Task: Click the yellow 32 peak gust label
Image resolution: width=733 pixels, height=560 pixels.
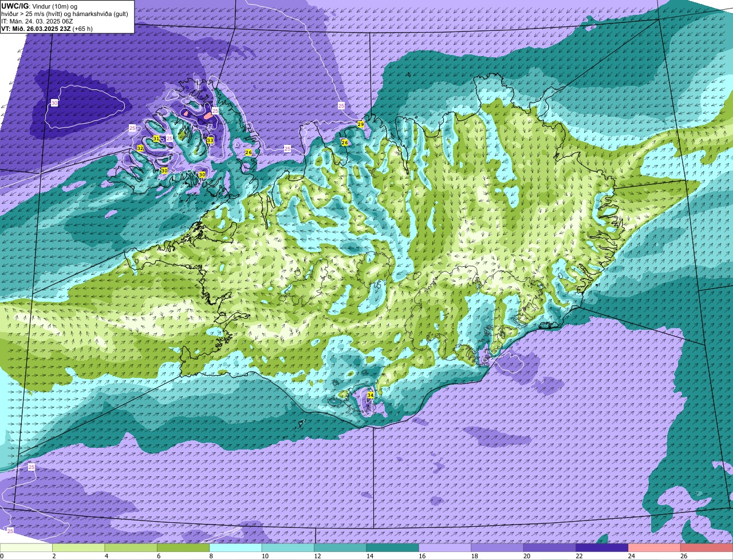Action: click(140, 148)
